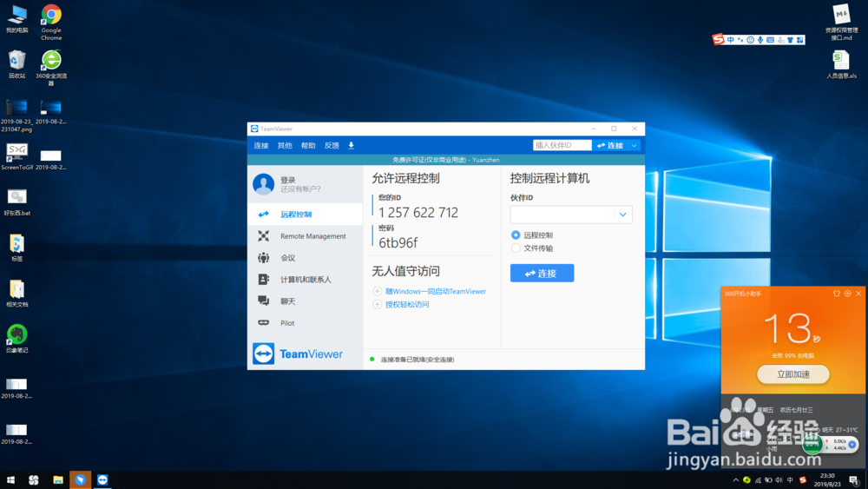868x489 pixels.
Task: Select the 我的电脑 desktop icon
Action: coord(17,19)
